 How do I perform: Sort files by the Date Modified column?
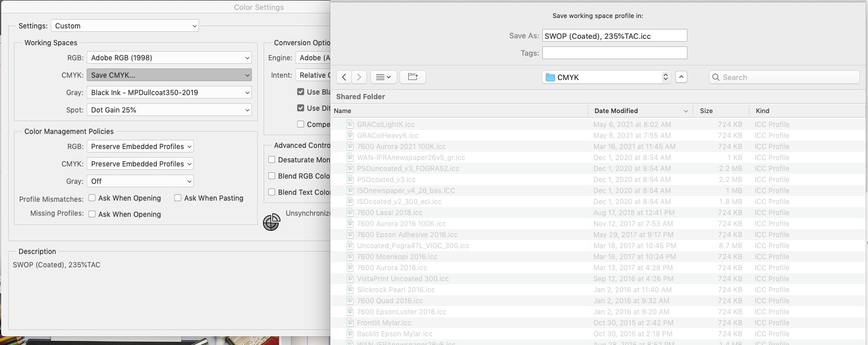pos(617,110)
